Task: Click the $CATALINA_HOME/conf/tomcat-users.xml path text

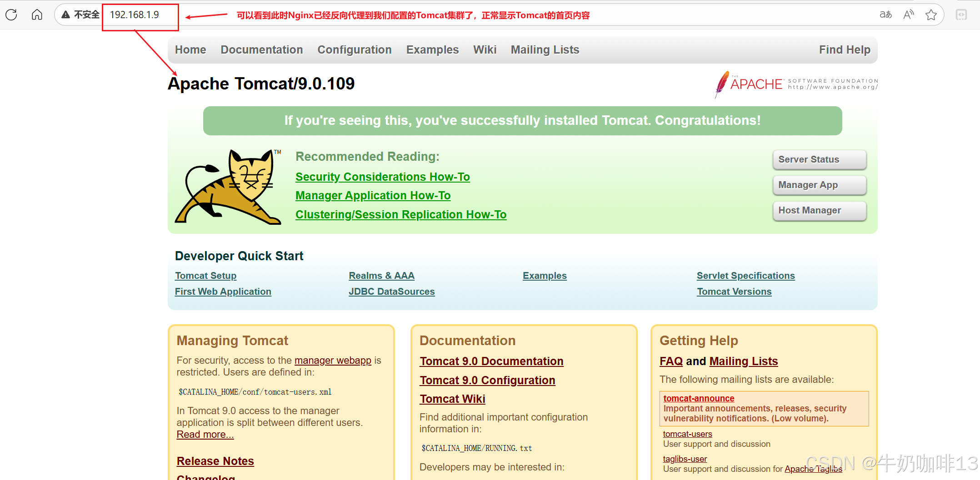Action: pyautogui.click(x=255, y=392)
